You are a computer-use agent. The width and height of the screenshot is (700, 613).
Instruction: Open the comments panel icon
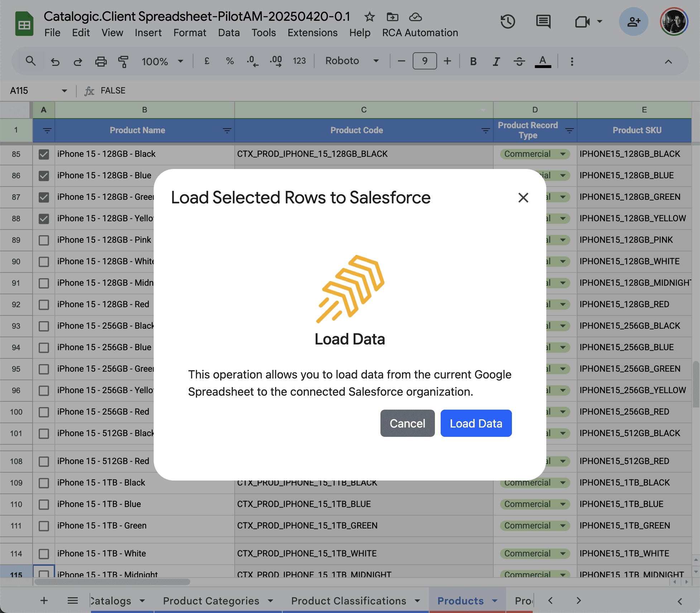tap(543, 22)
